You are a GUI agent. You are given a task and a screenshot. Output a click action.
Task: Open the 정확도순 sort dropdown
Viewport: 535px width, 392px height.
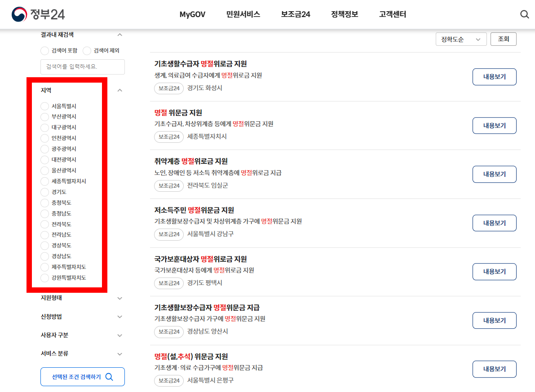461,39
